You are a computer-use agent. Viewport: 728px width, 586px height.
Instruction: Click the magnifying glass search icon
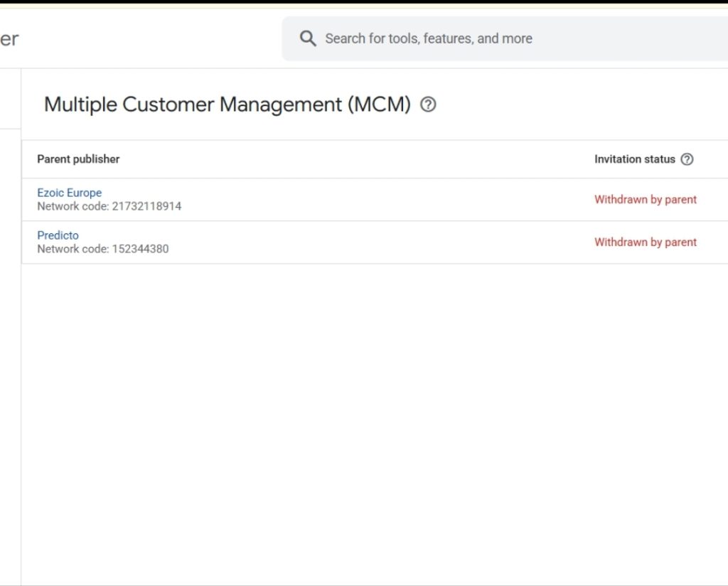(x=307, y=38)
